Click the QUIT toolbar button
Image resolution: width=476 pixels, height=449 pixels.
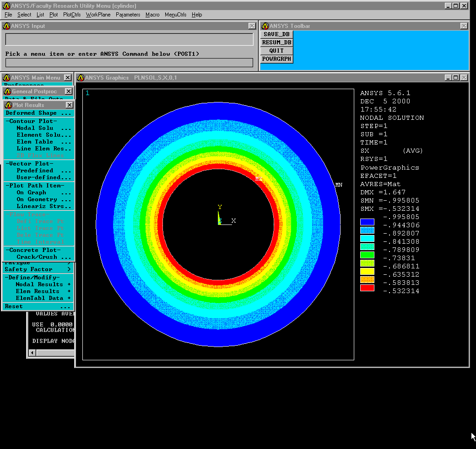[276, 51]
